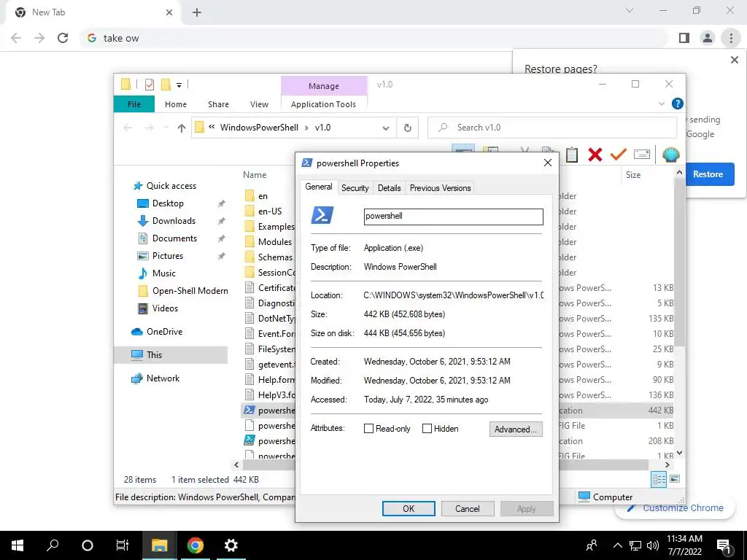Image resolution: width=747 pixels, height=560 pixels.
Task: Open the Chrome three-dot menu
Action: click(x=731, y=38)
